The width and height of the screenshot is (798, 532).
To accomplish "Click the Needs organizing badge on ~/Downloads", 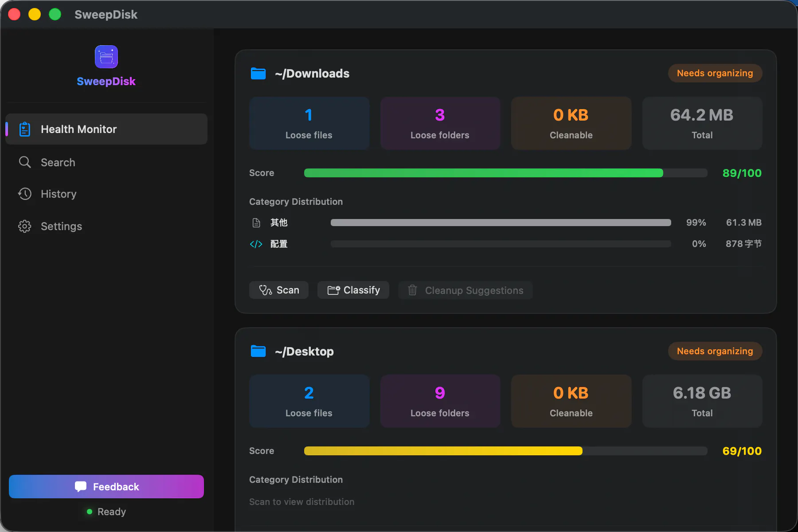I will click(x=715, y=73).
